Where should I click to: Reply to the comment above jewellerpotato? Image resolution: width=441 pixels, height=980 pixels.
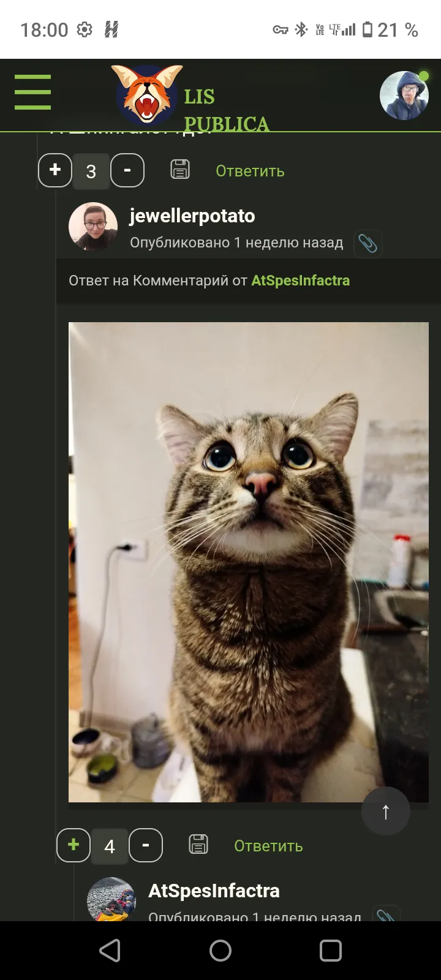coord(250,171)
